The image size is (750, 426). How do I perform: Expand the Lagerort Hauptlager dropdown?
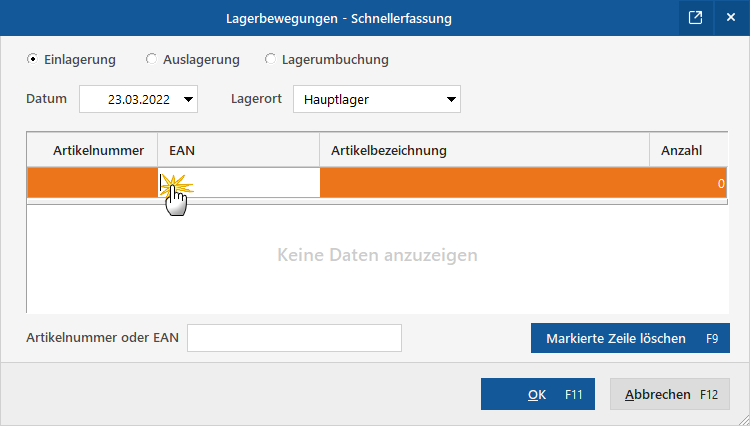point(451,99)
